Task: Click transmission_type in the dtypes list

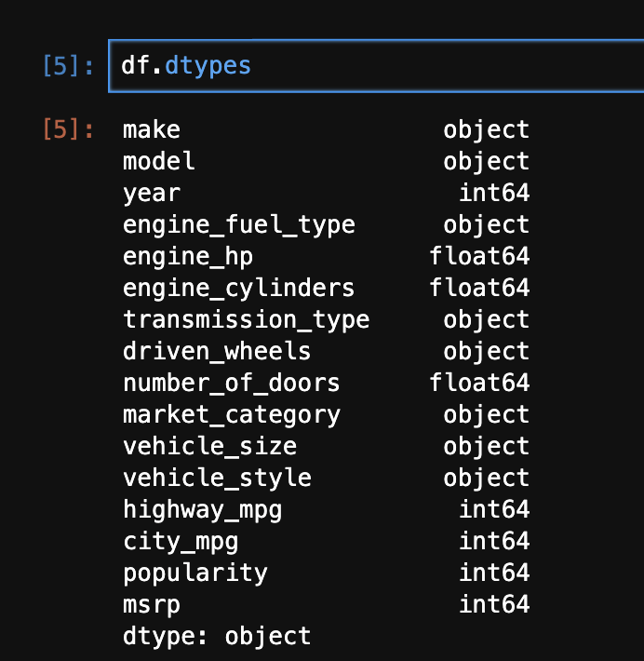Action: coord(246,319)
